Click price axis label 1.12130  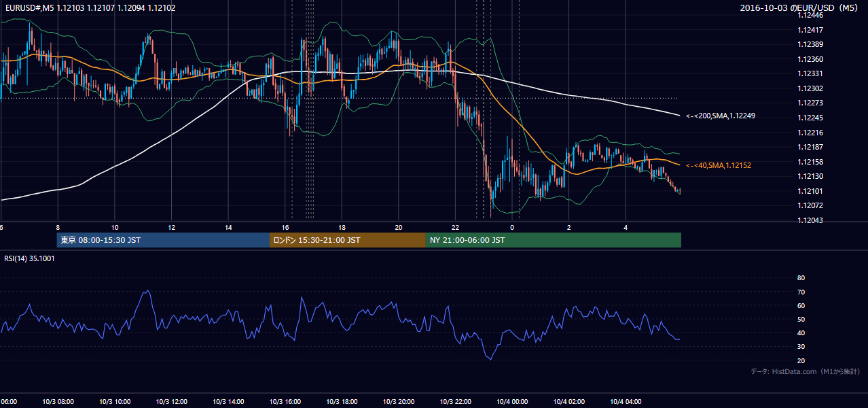point(810,176)
